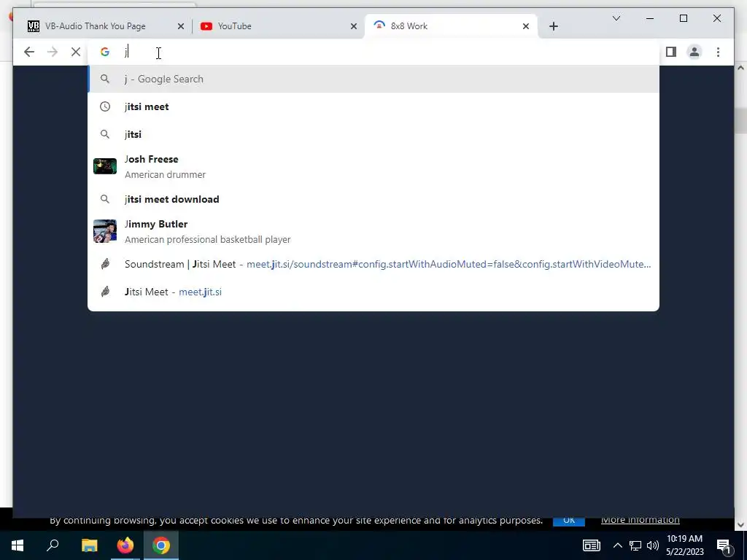Open Windows taskbar search
Screen dimensions: 747x560
pyautogui.click(x=53, y=545)
